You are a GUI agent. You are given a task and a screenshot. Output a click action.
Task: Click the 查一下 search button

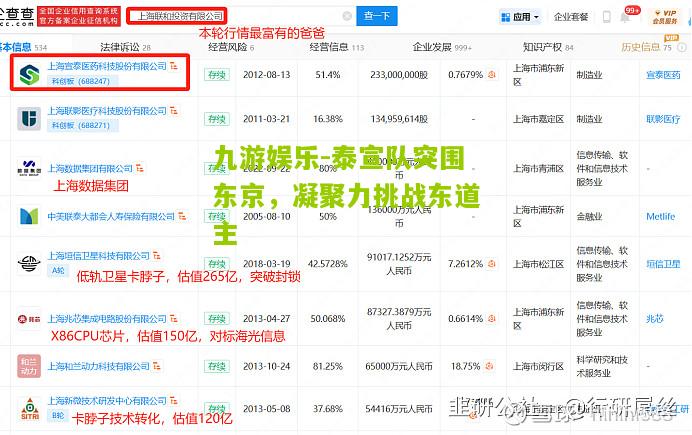click(x=376, y=16)
